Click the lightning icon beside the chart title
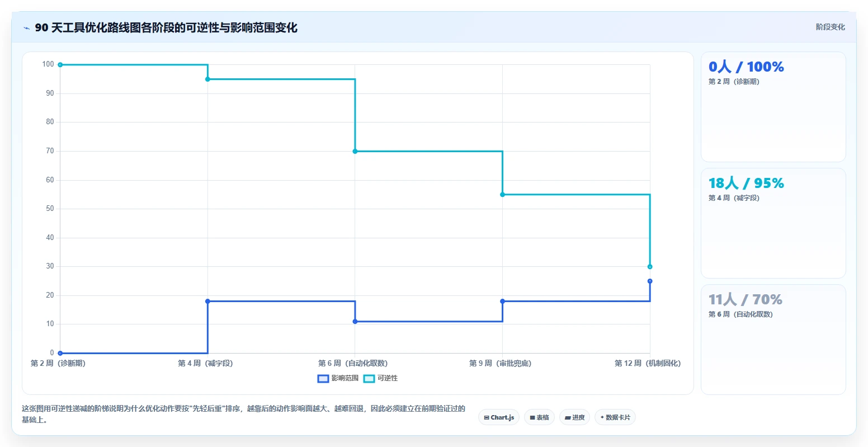 pyautogui.click(x=26, y=28)
